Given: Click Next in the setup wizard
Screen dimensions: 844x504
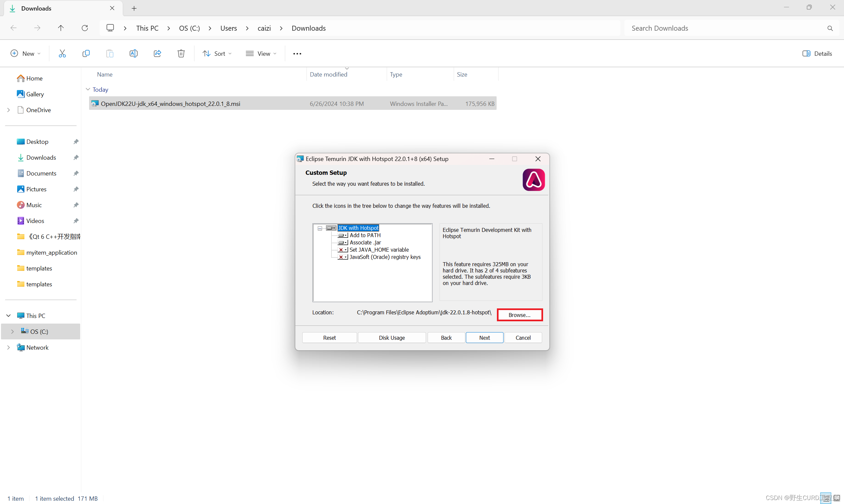Looking at the screenshot, I should point(484,337).
